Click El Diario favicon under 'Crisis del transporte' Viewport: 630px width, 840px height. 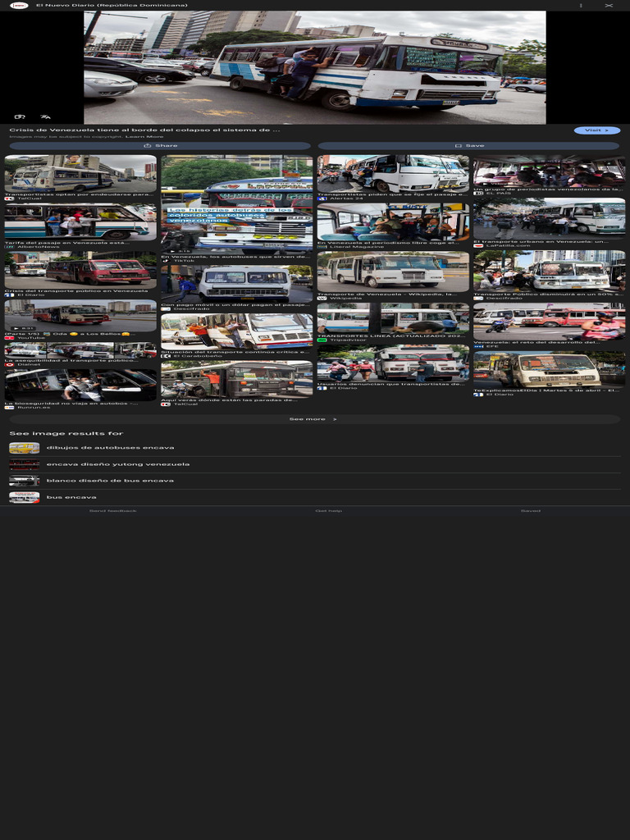click(9, 295)
